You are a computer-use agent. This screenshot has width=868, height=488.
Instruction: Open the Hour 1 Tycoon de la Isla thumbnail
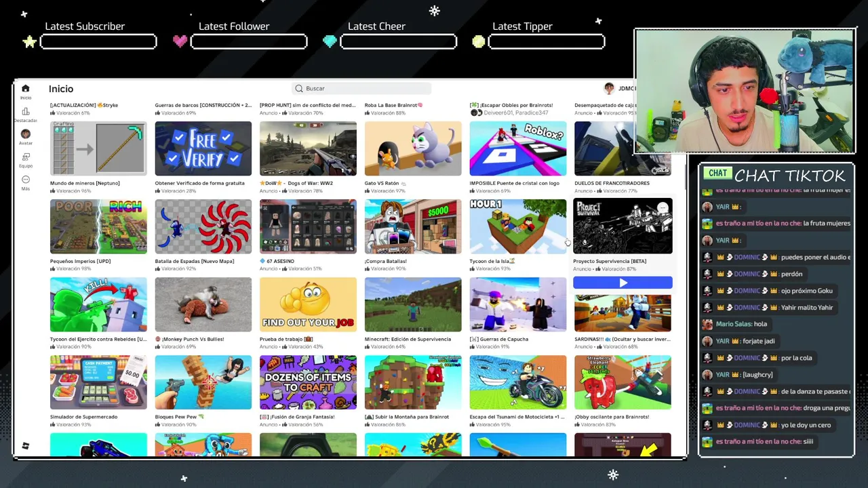(x=517, y=226)
